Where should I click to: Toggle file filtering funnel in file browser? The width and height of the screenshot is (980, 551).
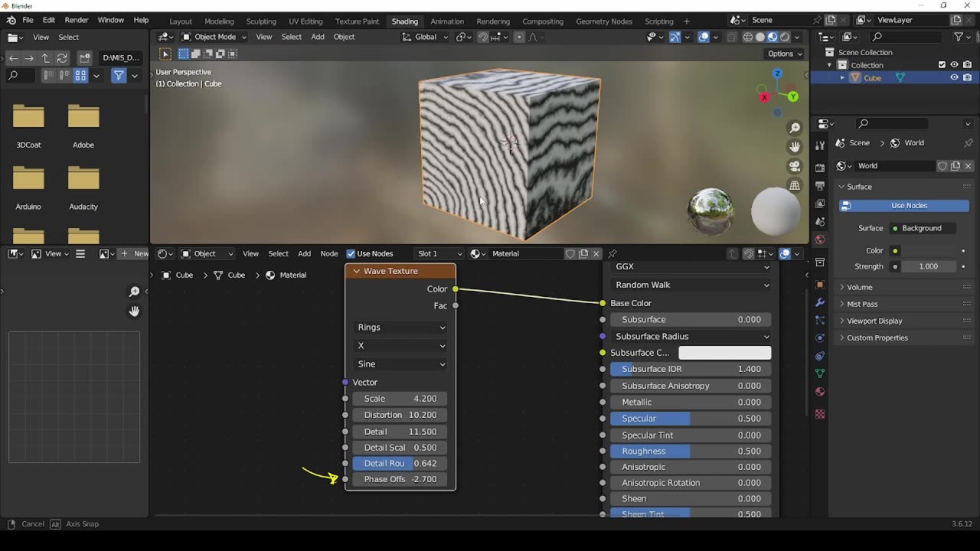pyautogui.click(x=119, y=76)
